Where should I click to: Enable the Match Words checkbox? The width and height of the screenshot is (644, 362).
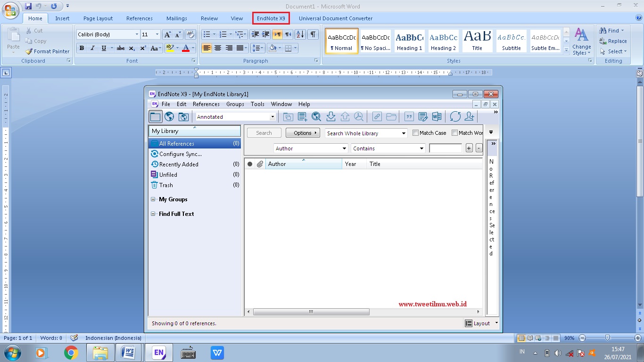pos(454,133)
